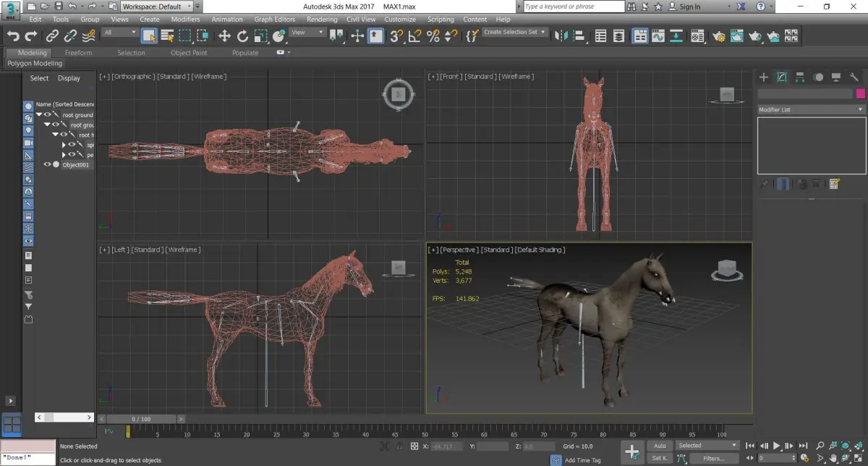Open the Select by Name dialog
Viewport: 868px width, 466px height.
click(x=167, y=35)
